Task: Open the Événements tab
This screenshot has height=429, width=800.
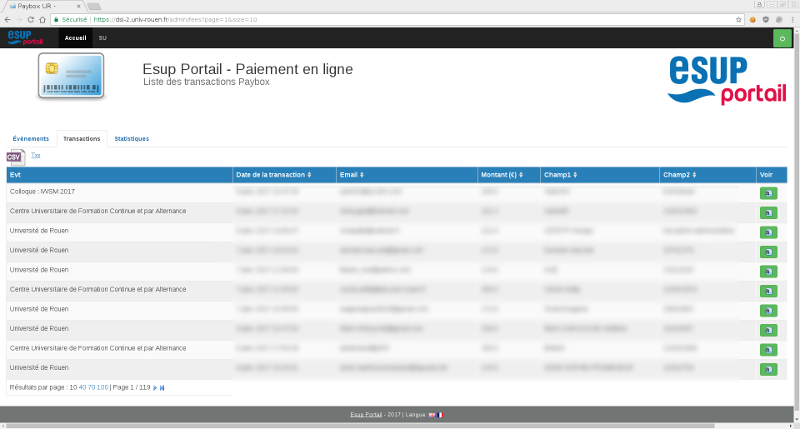Action: [30, 139]
